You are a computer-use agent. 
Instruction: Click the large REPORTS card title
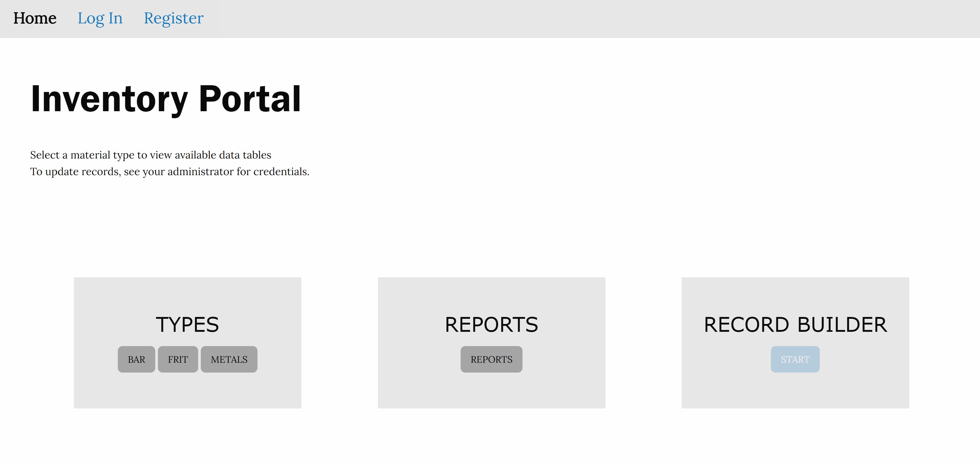pos(491,325)
